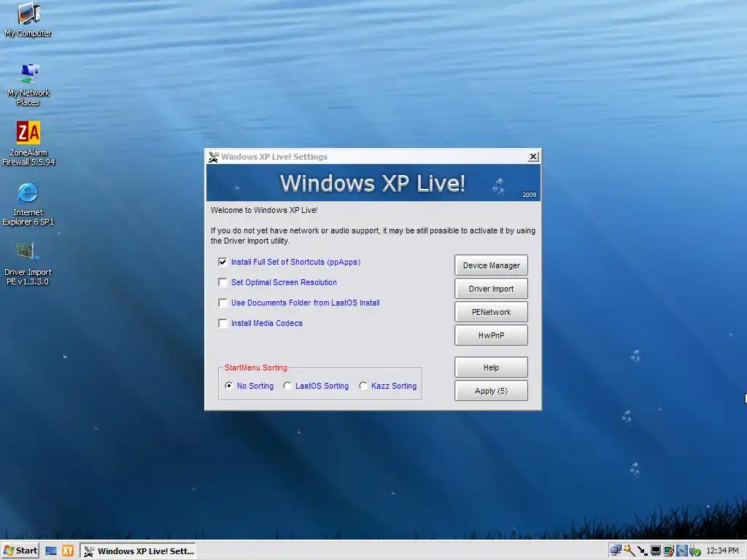Click the Driver Import button
747x560 pixels.
pos(491,289)
